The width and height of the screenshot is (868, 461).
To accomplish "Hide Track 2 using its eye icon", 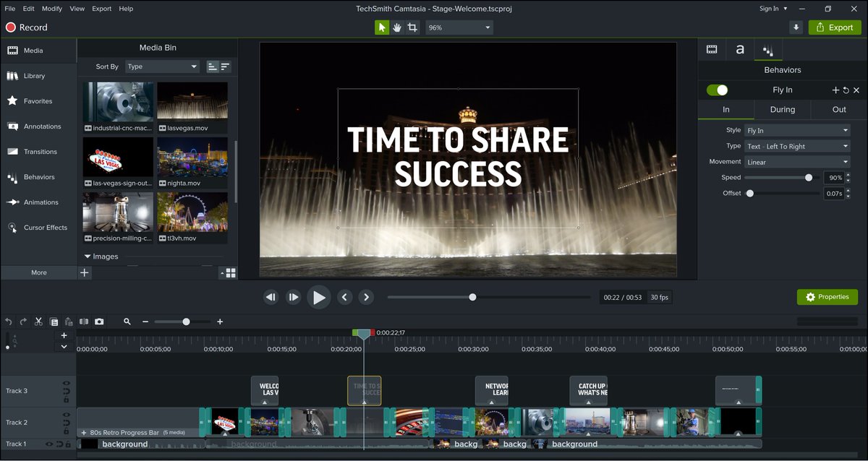I will (66, 415).
